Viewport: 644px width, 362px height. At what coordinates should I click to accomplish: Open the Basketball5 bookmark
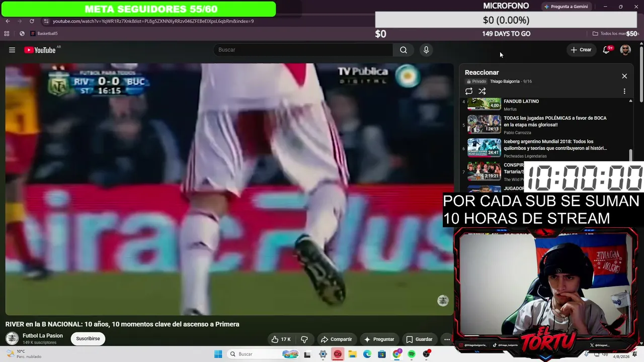tap(44, 34)
